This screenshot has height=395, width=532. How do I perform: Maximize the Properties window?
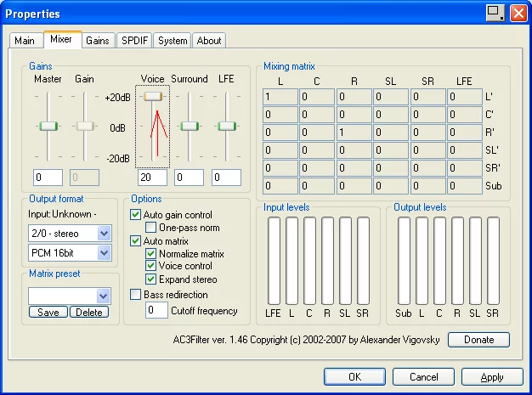click(x=495, y=13)
